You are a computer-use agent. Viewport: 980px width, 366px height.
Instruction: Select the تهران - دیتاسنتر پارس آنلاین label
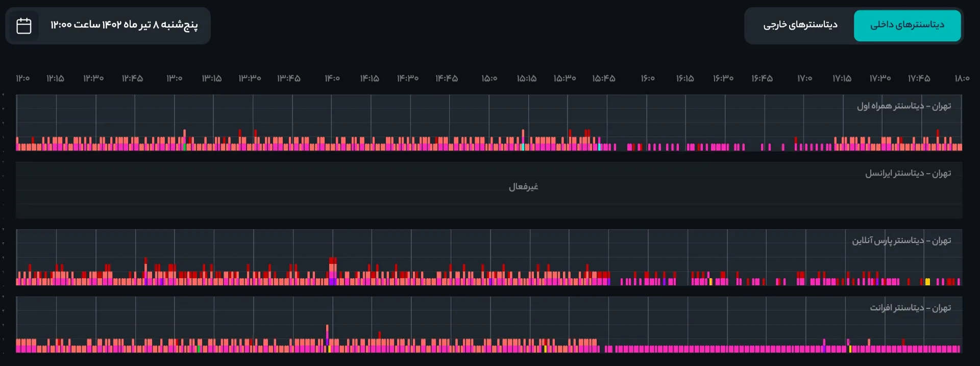tap(901, 240)
